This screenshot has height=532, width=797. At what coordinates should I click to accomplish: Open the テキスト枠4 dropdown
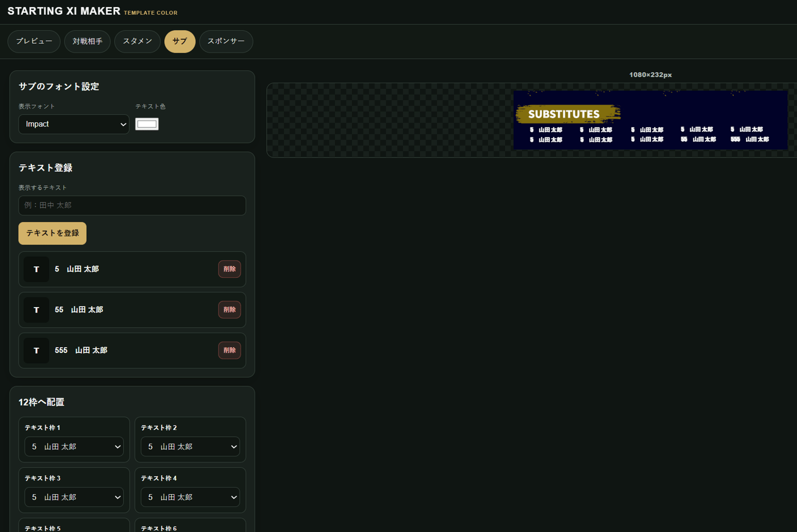[190, 497]
